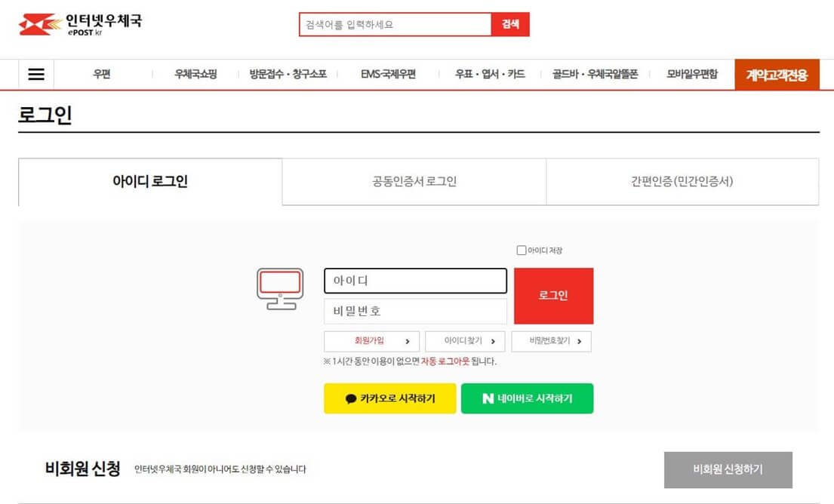The width and height of the screenshot is (834, 504).
Task: Click the 비회원 신청 heading
Action: pyautogui.click(x=82, y=469)
